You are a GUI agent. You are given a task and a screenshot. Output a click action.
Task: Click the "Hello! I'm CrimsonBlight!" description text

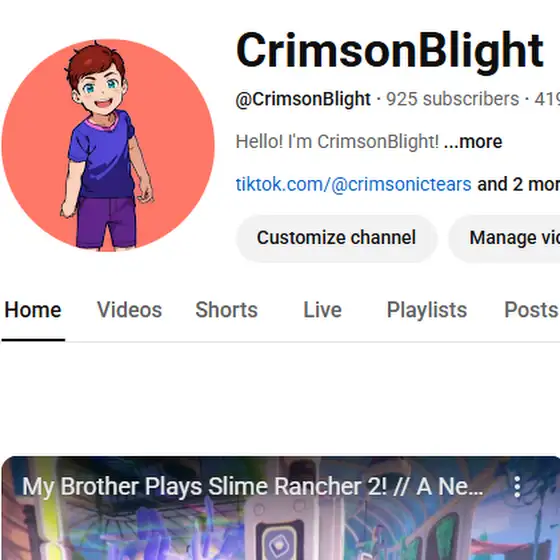[337, 141]
